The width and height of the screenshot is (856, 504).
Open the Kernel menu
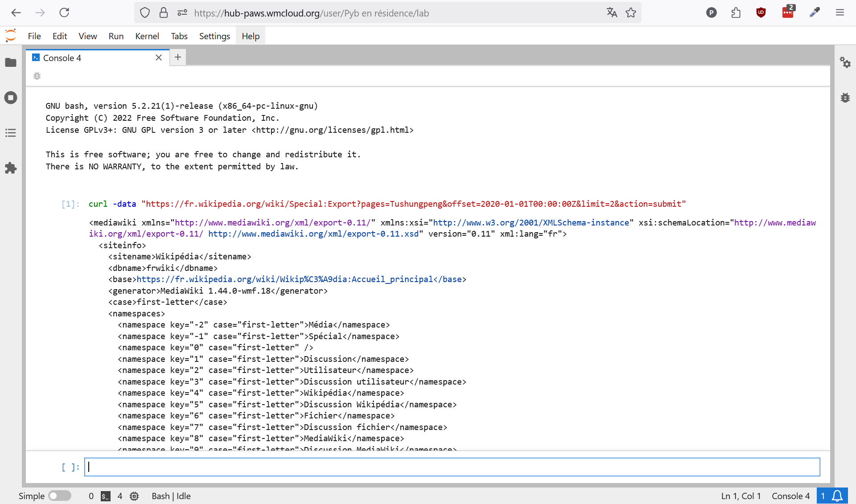pyautogui.click(x=147, y=36)
